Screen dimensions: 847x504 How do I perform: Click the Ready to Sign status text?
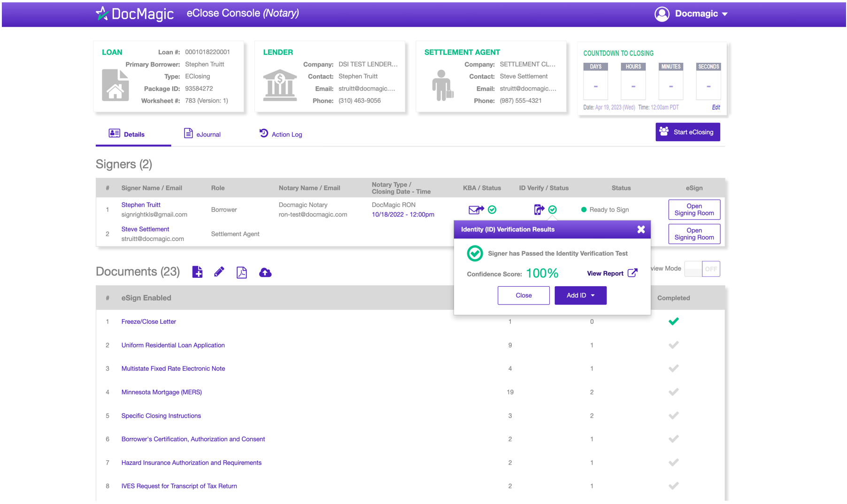tap(609, 210)
